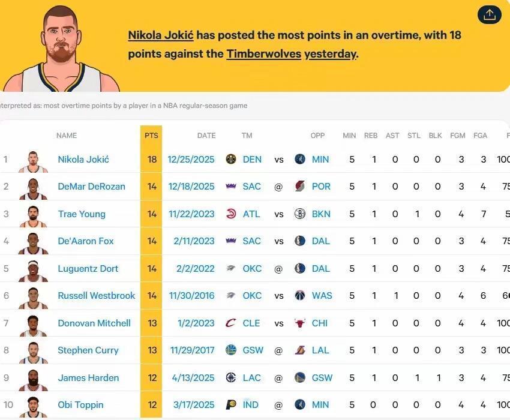Click the Indiana Pacers logo icon

[231, 405]
